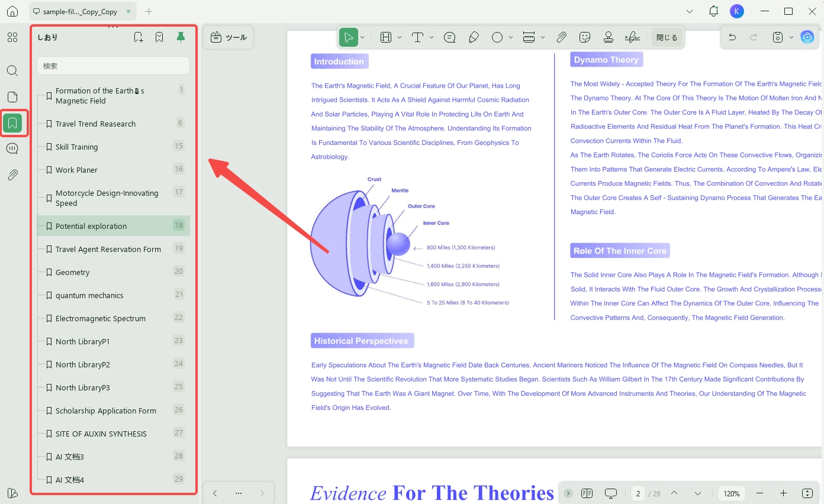The width and height of the screenshot is (824, 504).
Task: Collapse the bottom page navigation bar
Action: click(568, 493)
